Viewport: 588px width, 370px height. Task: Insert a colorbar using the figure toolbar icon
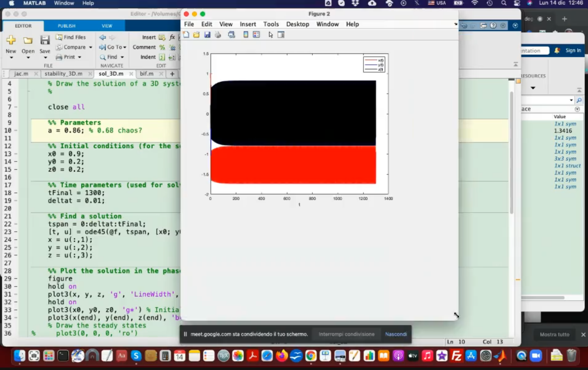pyautogui.click(x=246, y=35)
